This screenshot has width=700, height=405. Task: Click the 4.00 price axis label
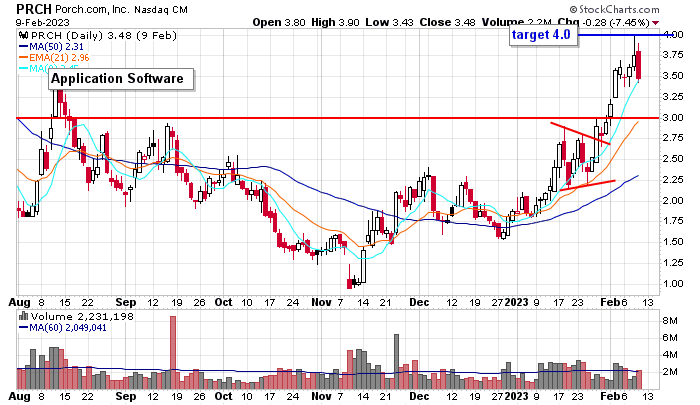pyautogui.click(x=673, y=34)
